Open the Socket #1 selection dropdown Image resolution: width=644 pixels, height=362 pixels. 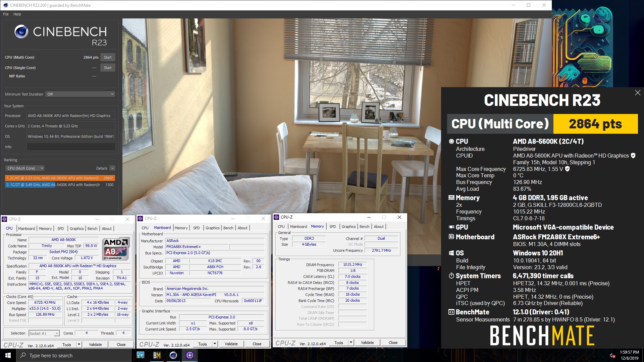point(44,333)
